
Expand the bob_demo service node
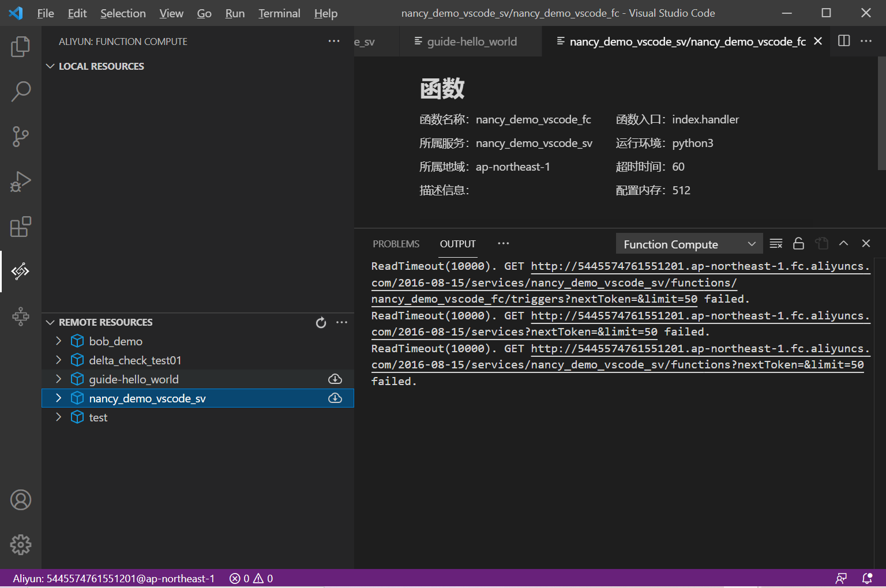[58, 341]
